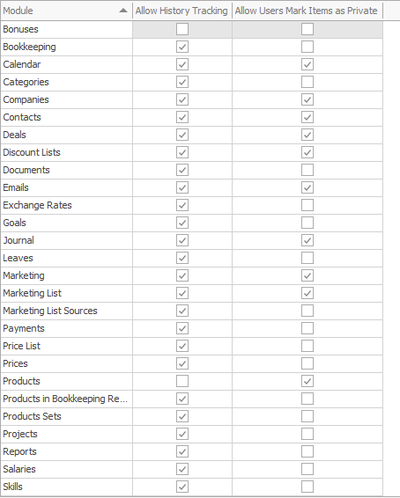Uncheck private items for Journal
Viewport: 400px width, 498px height.
point(307,240)
